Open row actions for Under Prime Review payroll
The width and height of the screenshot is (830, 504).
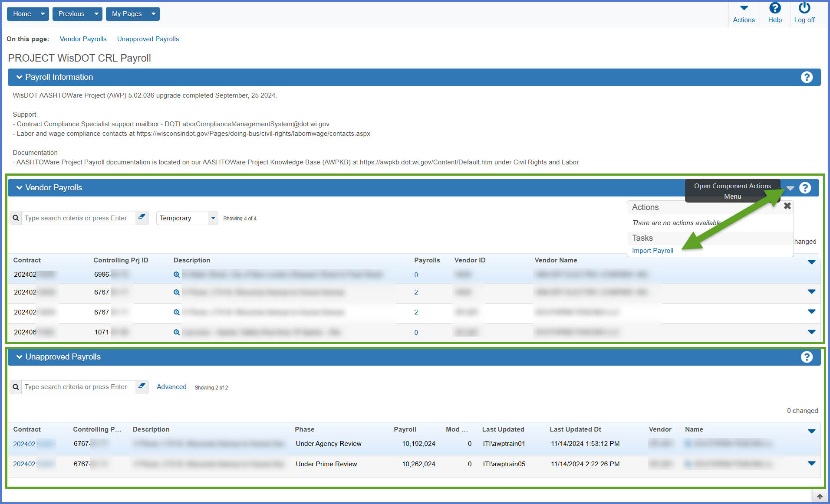coord(811,464)
